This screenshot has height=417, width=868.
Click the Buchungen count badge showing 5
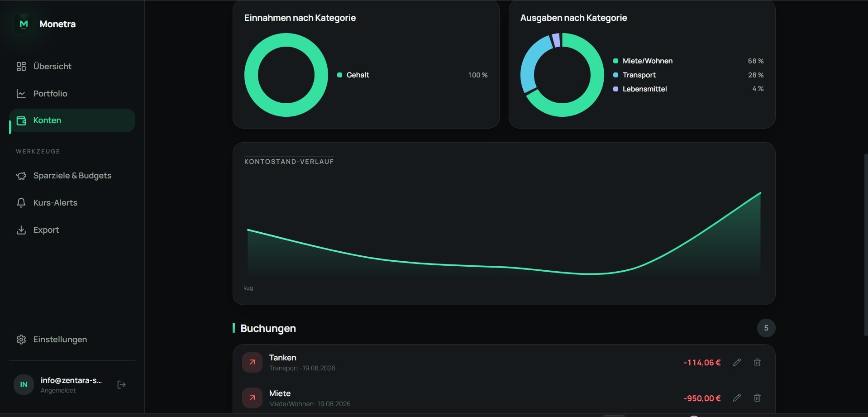766,328
